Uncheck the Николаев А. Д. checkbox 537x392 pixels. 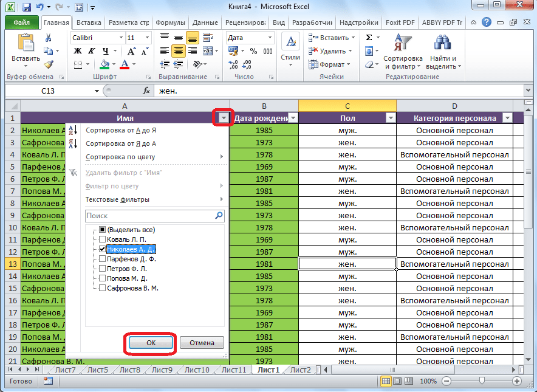point(102,249)
